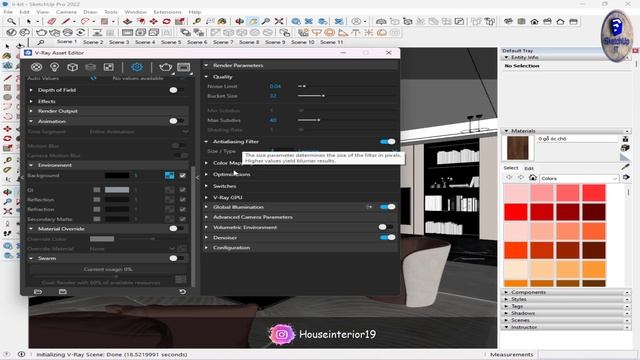Disable the Global Illumination toggle
This screenshot has height=360, width=640.
(387, 207)
